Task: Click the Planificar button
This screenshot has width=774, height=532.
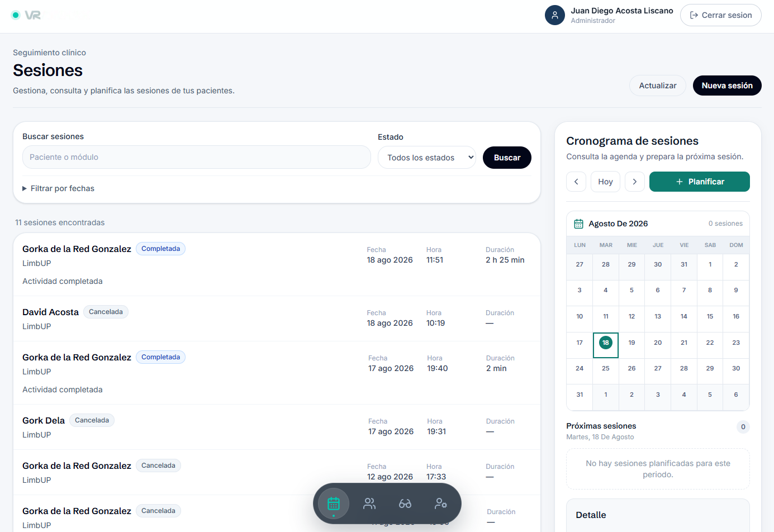Action: 700,182
